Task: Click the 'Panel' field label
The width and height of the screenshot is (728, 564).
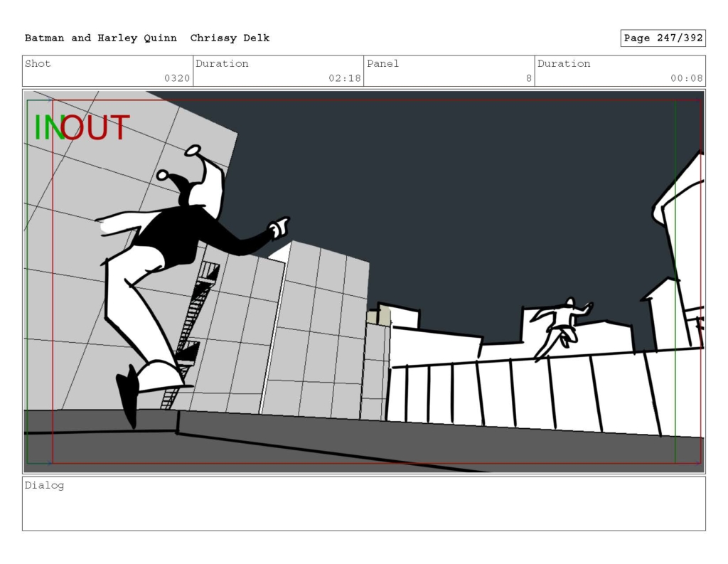Action: (x=382, y=63)
